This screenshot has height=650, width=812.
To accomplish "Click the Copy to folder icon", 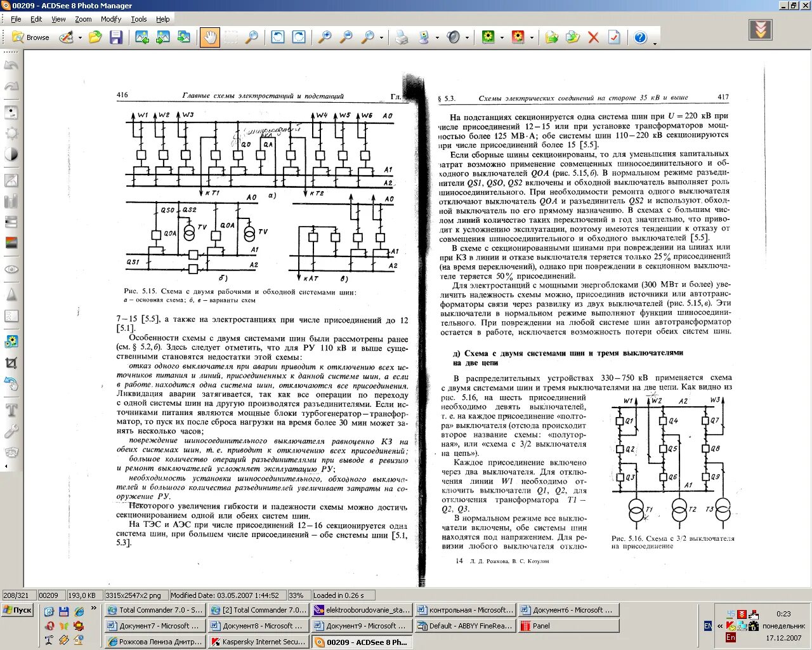I will (x=552, y=37).
